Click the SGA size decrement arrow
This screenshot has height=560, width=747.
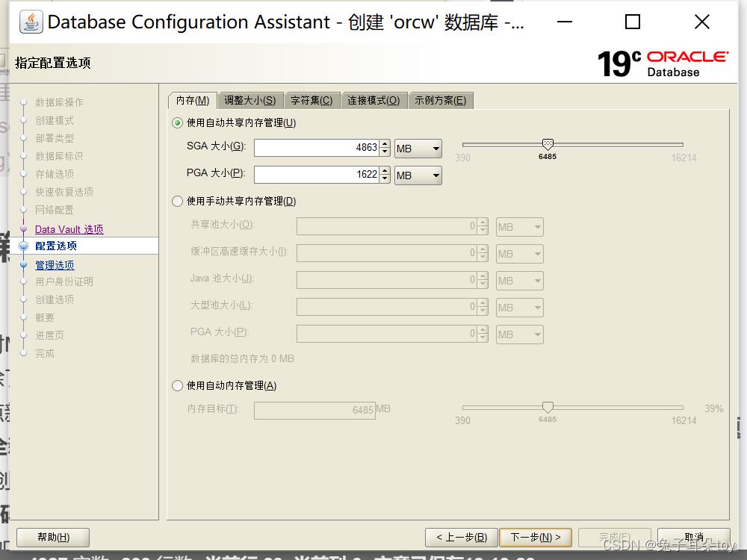(x=385, y=152)
